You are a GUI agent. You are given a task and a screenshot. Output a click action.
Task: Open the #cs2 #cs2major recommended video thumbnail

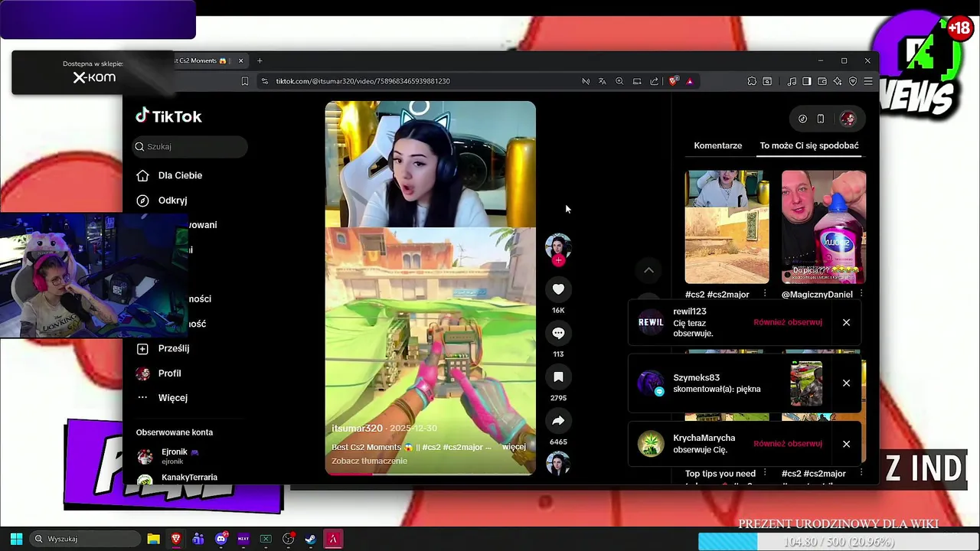coord(727,227)
